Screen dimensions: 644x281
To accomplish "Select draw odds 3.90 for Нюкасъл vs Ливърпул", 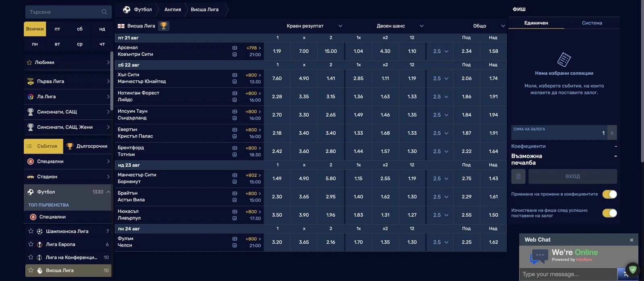I will (x=304, y=215).
